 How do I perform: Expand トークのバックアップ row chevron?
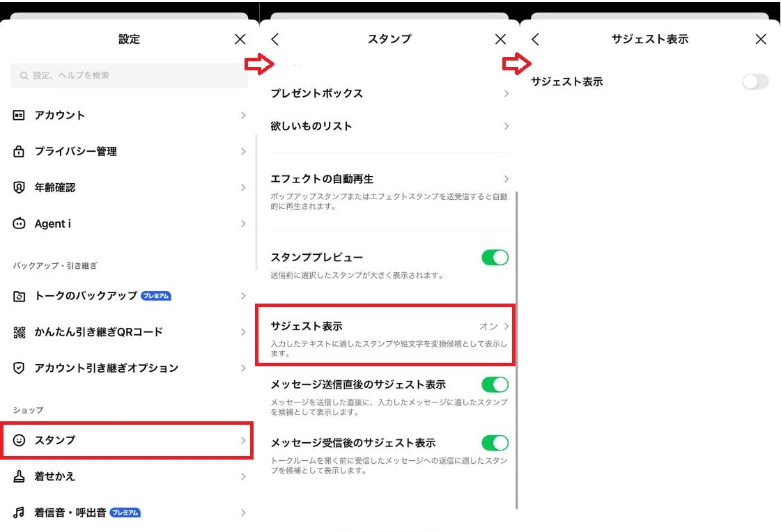(x=243, y=296)
